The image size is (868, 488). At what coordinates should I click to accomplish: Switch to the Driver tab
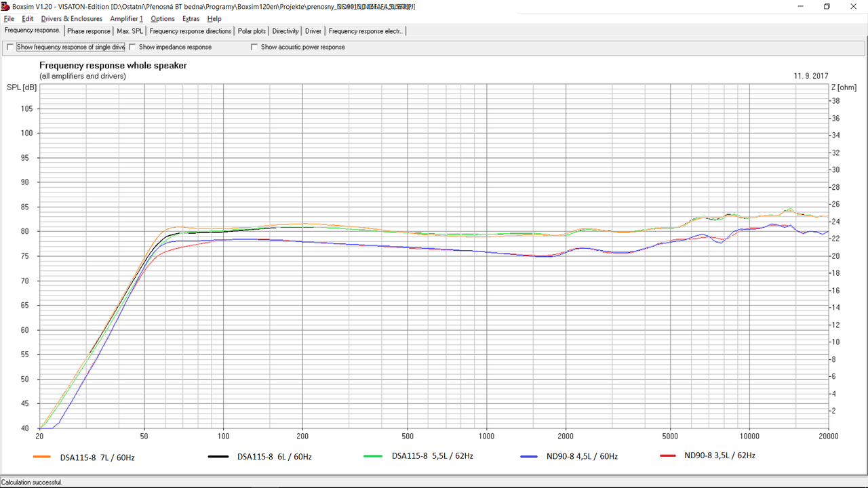(313, 31)
